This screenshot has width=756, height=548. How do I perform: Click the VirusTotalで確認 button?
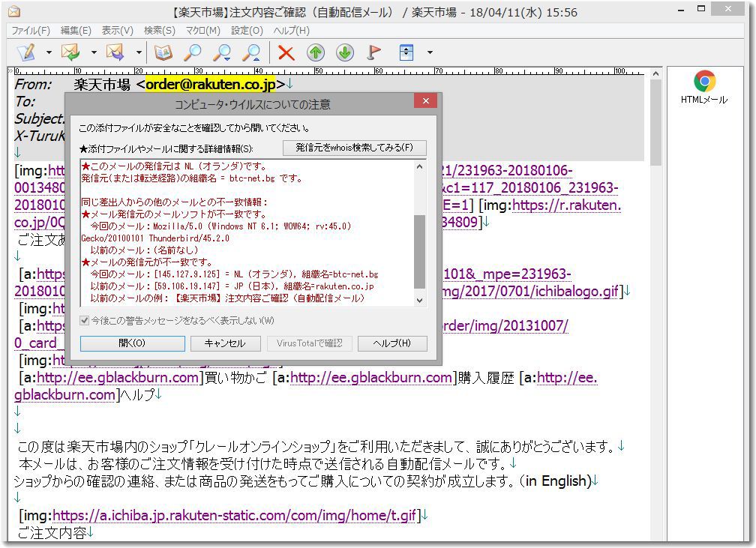coord(310,343)
